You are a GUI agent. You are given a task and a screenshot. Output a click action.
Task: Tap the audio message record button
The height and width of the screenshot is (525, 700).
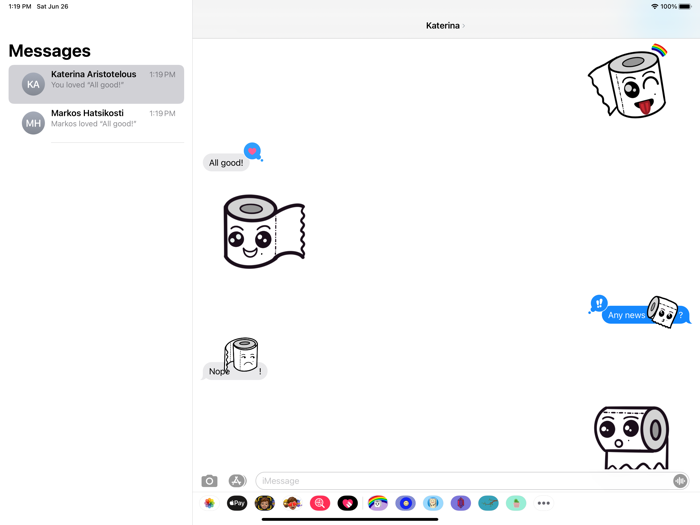(x=680, y=481)
